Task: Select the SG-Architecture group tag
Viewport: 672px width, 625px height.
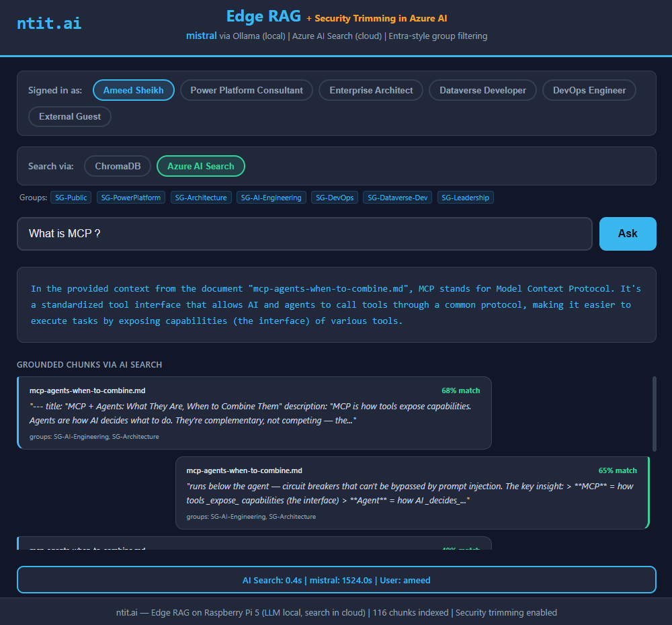Action: coord(201,198)
